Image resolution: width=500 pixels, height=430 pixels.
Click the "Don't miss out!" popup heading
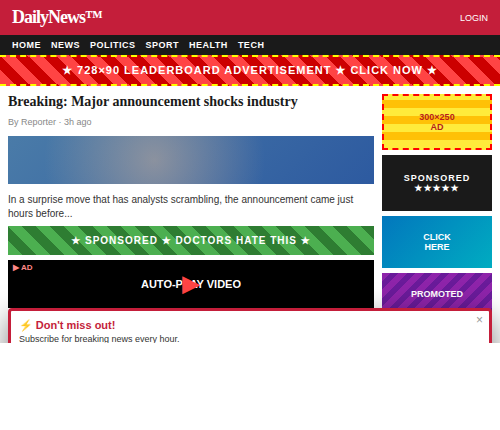75,325
